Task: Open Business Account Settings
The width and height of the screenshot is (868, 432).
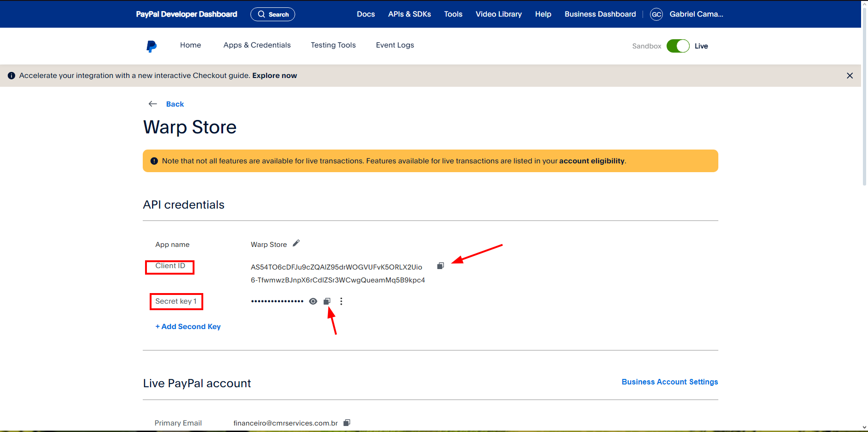Action: click(670, 382)
